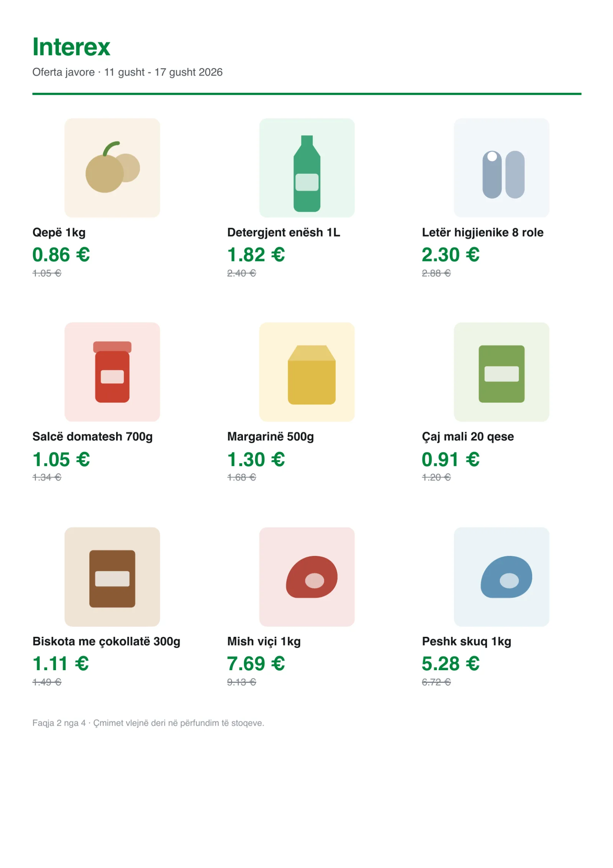The image size is (613, 868).
Task: Open the red tomato sauce jar image
Action: coord(112,372)
